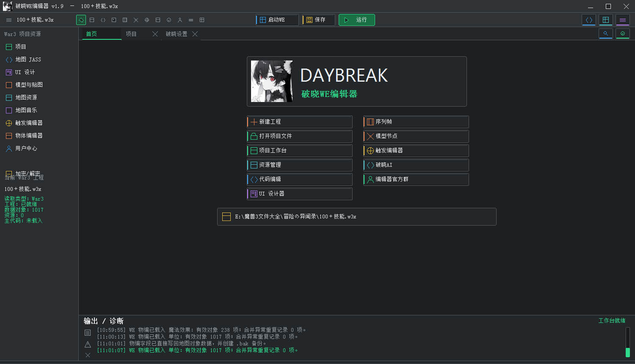Open 项目工作台 from the home page
635x364 pixels.
coord(300,151)
